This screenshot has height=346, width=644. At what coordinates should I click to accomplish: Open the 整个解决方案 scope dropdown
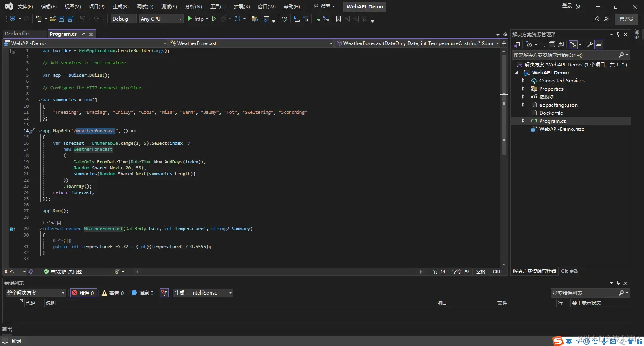coord(35,293)
